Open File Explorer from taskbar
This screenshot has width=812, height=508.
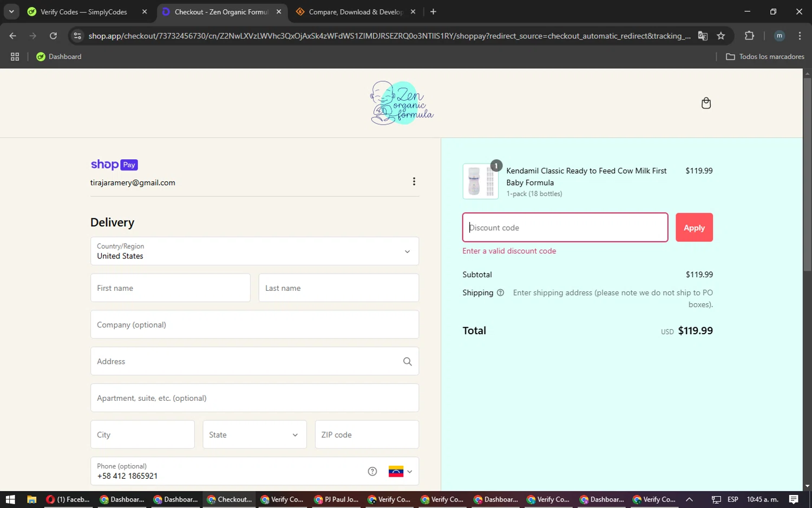click(x=31, y=499)
